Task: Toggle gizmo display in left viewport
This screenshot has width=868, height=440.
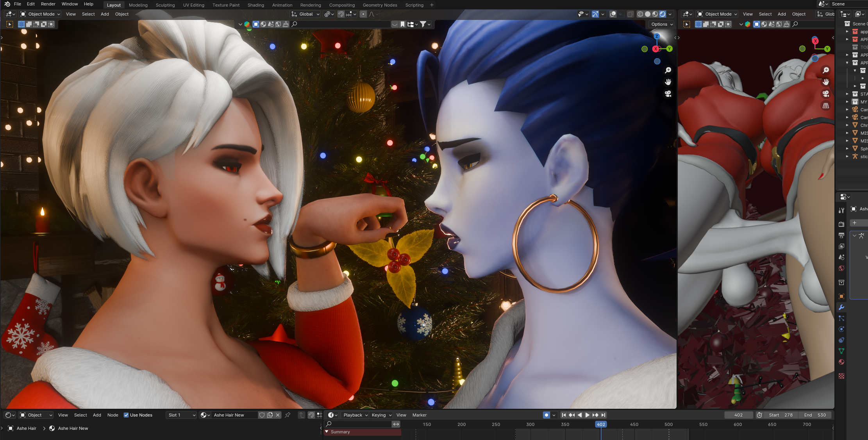Action: (595, 14)
